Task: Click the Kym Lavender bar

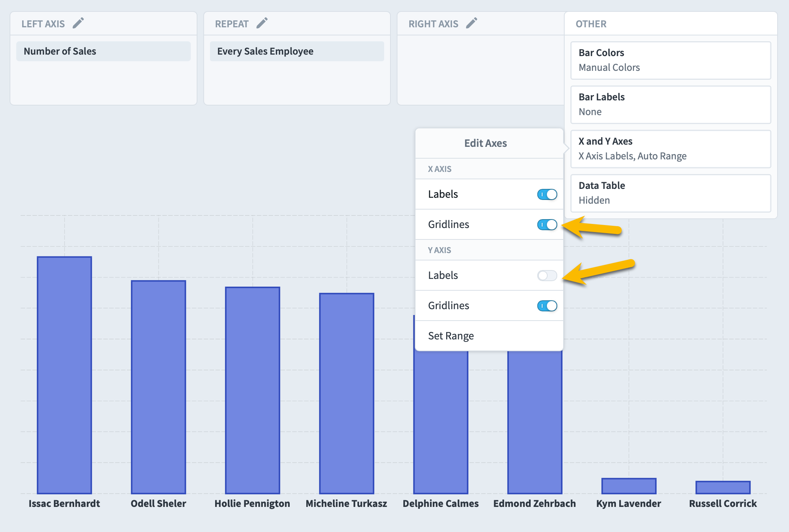Action: tap(629, 486)
